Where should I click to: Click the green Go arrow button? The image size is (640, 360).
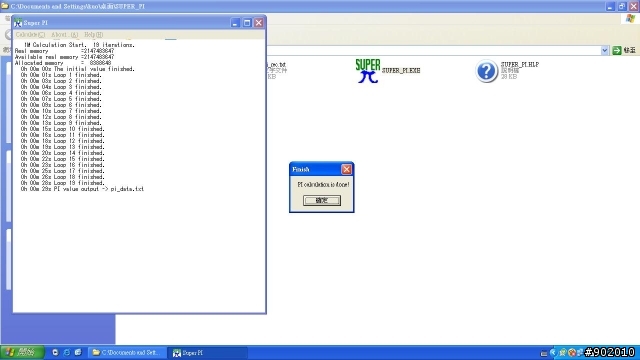tap(617, 50)
